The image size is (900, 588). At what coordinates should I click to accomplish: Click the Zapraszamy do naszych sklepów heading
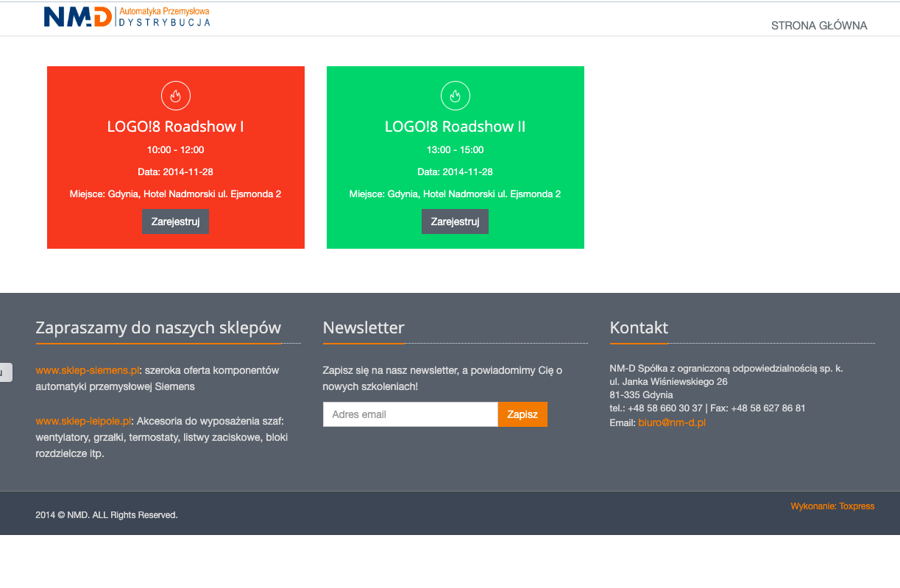pos(158,327)
